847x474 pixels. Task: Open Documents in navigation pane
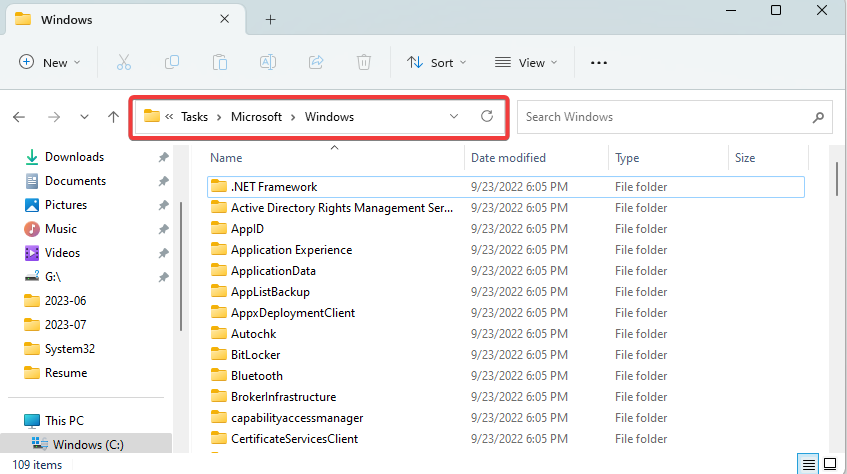[75, 181]
